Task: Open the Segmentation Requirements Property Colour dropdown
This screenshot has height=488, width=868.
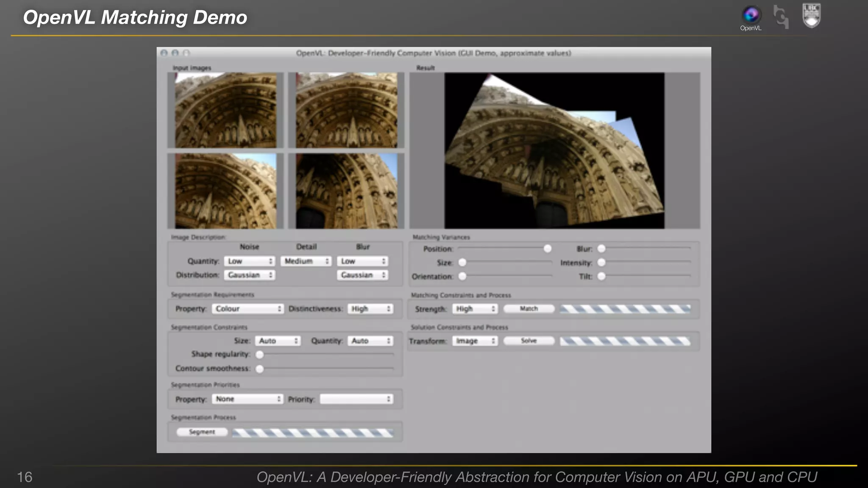Action: [248, 309]
